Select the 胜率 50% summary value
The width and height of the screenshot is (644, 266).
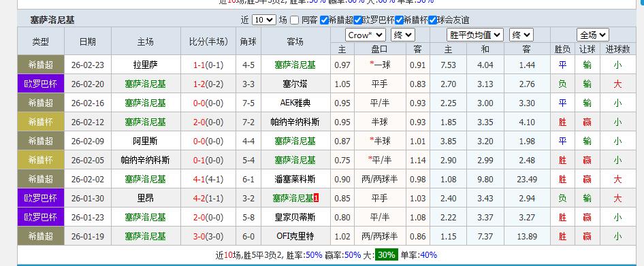[314, 255]
